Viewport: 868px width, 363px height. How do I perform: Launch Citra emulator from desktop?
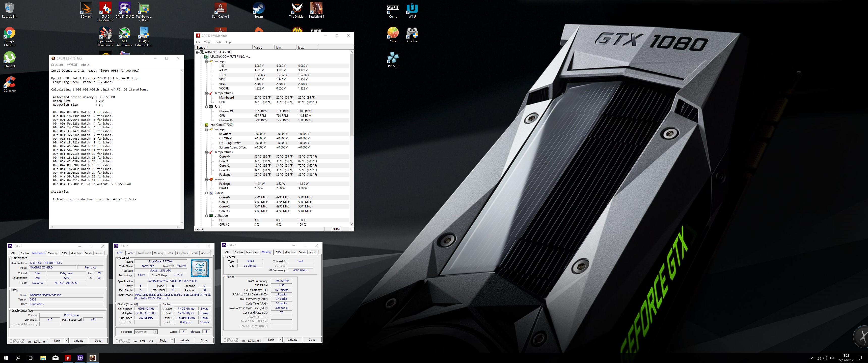[x=393, y=35]
